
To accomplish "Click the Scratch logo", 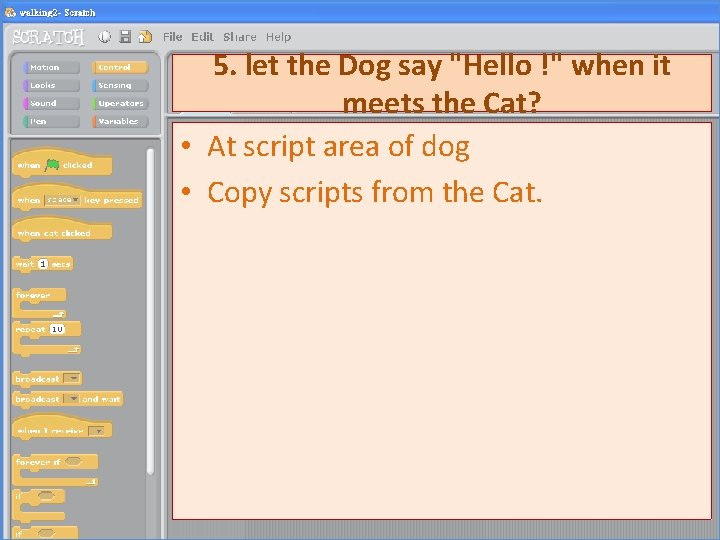I will point(48,37).
